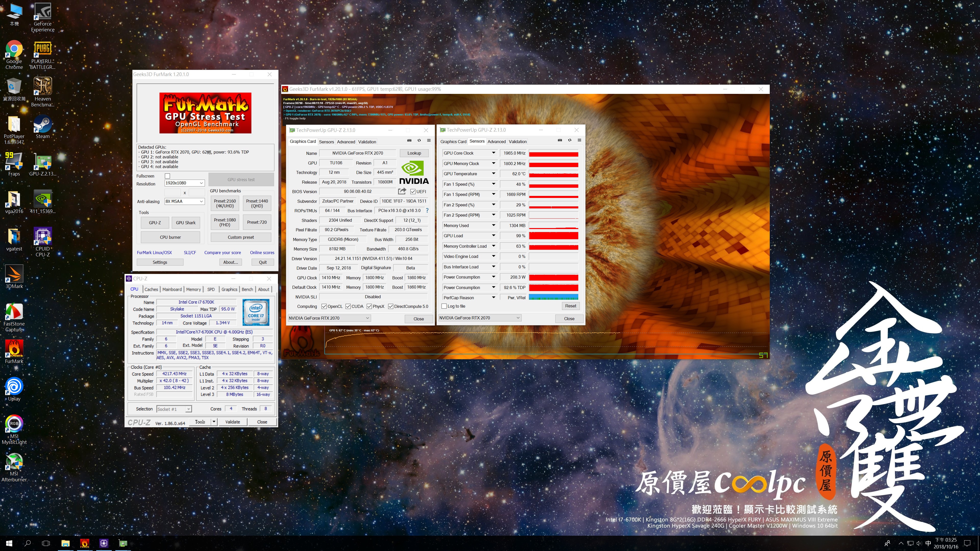Click the BIOS share/export icon in GPU-Z
This screenshot has width=980, height=551.
[x=402, y=191]
